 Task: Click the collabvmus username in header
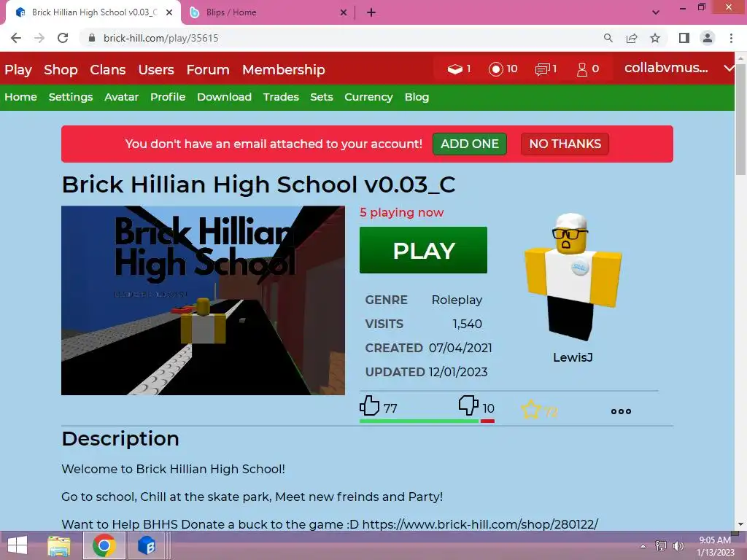coord(666,68)
